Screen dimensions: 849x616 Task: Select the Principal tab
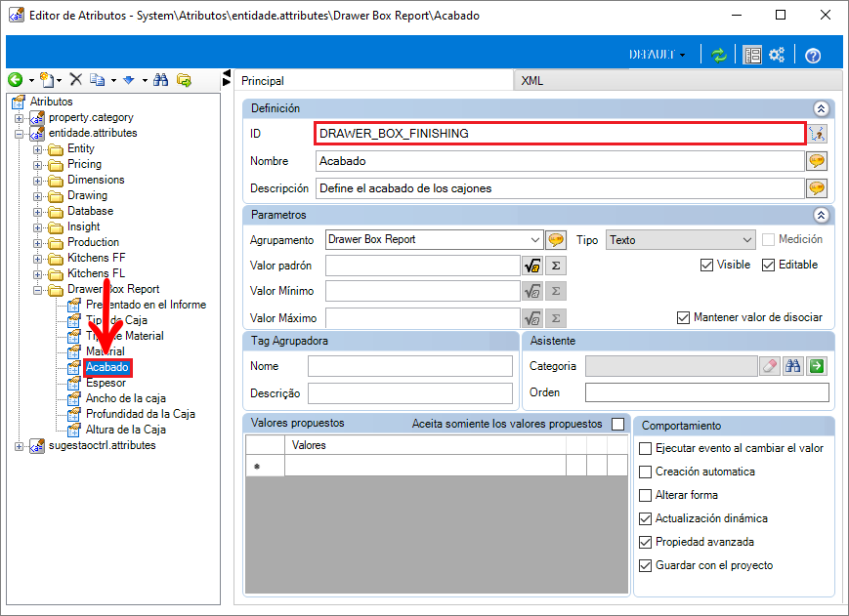[x=263, y=81]
